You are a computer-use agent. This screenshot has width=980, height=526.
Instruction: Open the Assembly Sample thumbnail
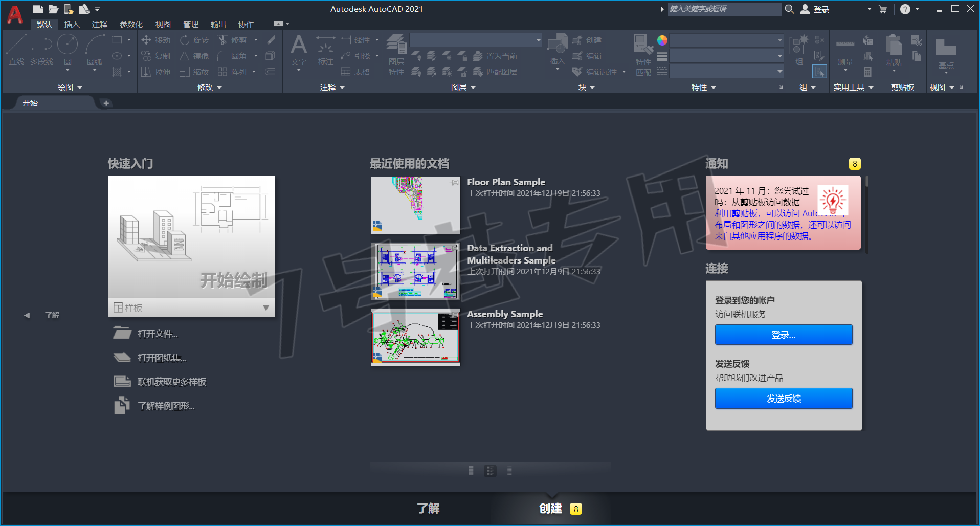415,337
